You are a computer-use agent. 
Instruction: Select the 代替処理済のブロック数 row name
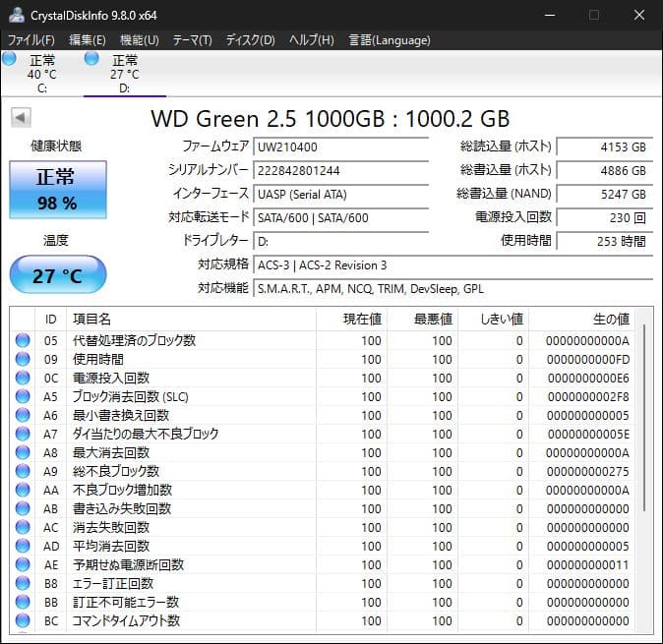coord(134,340)
